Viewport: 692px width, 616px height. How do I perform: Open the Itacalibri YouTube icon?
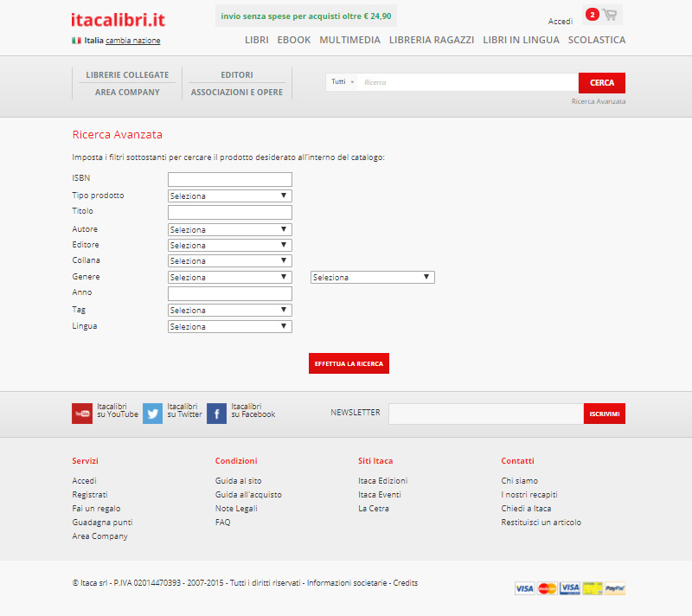click(x=82, y=414)
